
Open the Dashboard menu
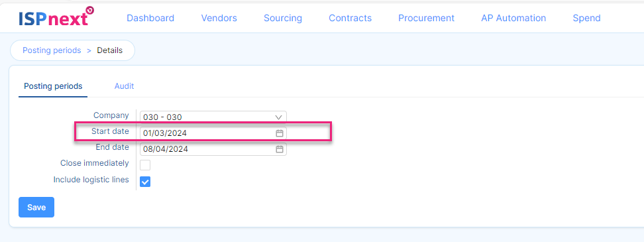tap(150, 18)
